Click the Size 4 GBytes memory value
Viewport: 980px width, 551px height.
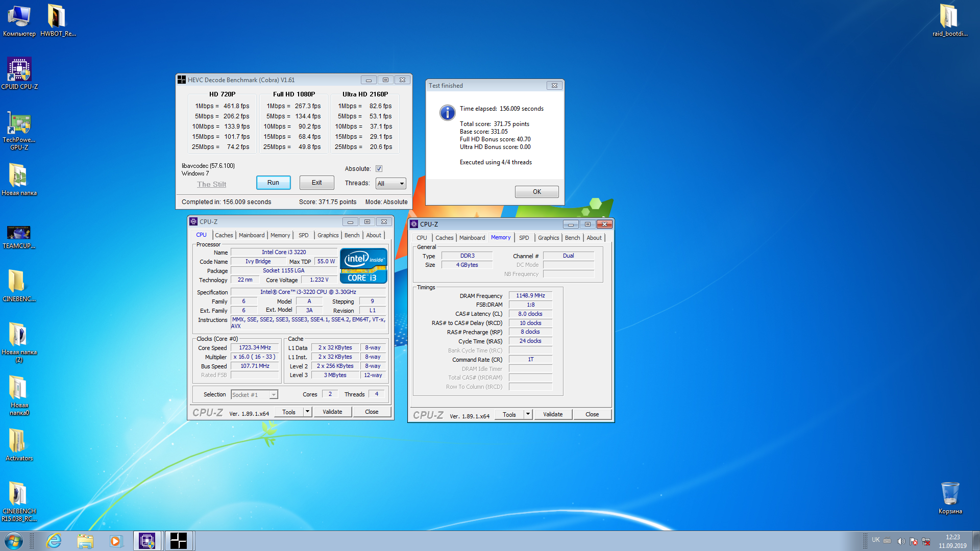tap(467, 265)
